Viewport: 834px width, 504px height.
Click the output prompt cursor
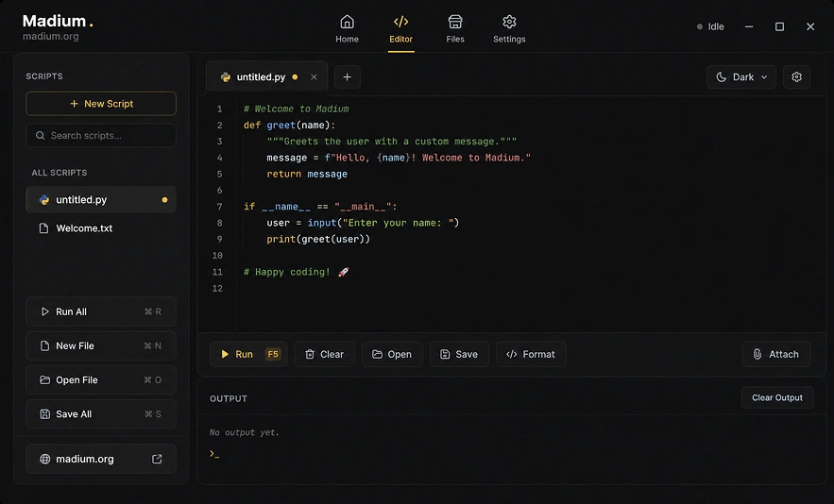point(214,454)
